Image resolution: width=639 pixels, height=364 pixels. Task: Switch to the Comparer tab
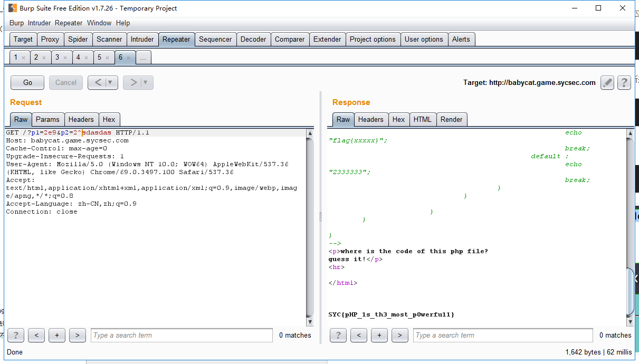[x=290, y=39]
